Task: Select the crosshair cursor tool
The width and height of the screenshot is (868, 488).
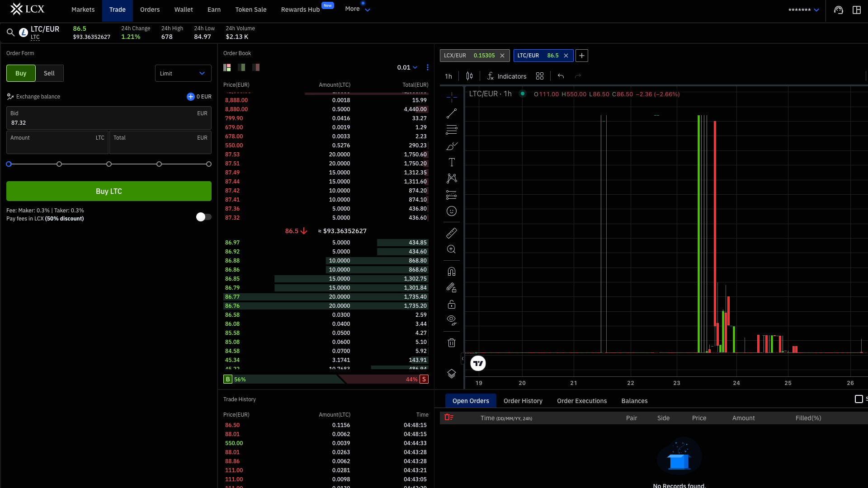Action: click(452, 97)
